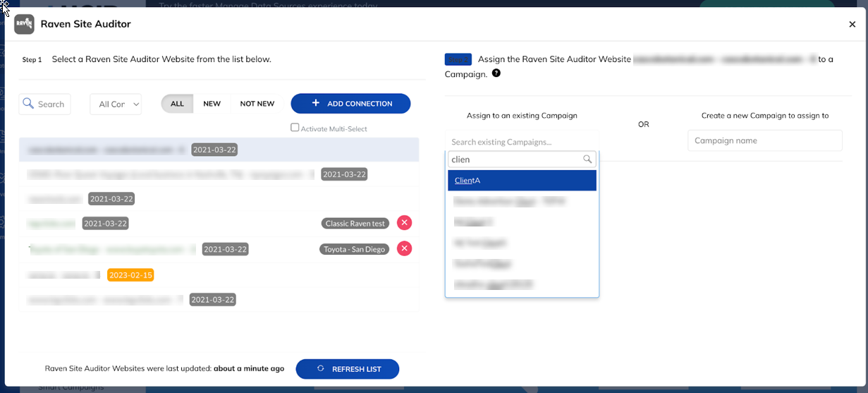Click the Classic Raven test tag
The height and width of the screenshot is (393, 868).
click(x=355, y=223)
